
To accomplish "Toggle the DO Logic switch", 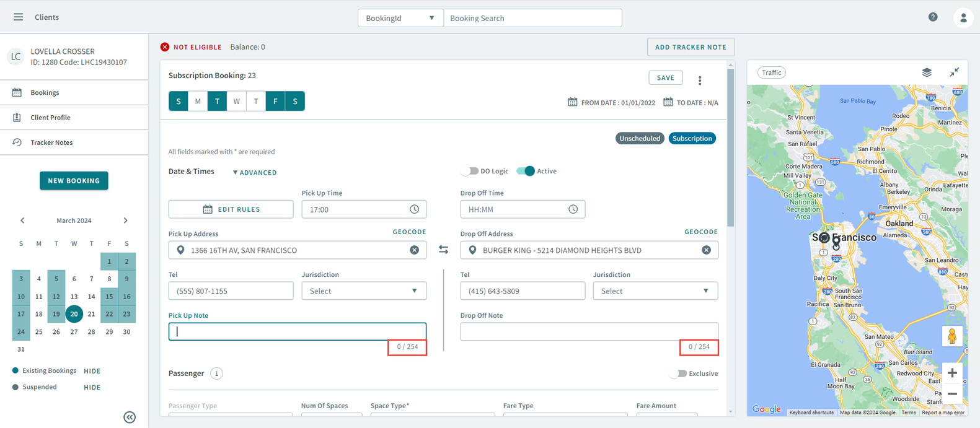I will click(470, 172).
